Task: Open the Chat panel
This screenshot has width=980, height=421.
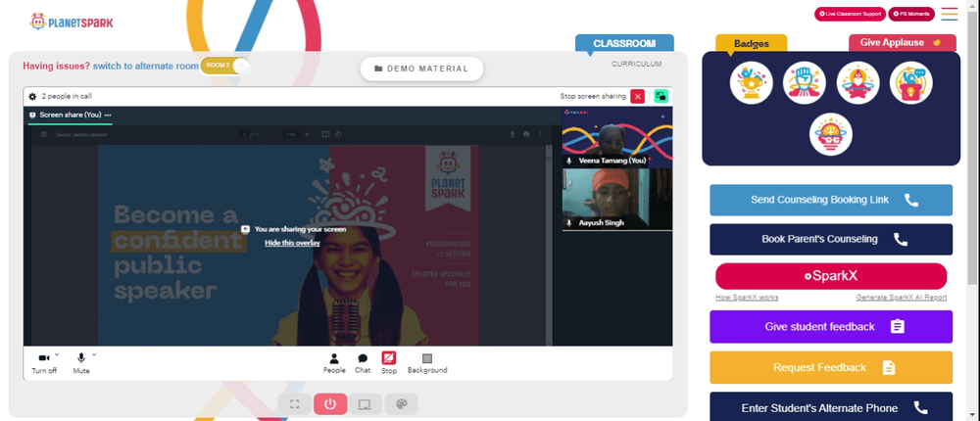Action: (363, 363)
